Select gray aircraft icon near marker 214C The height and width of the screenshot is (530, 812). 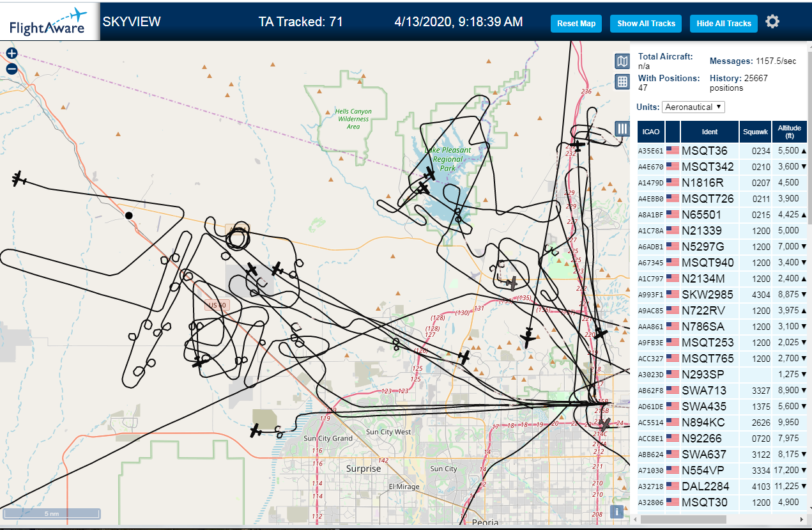click(x=604, y=424)
